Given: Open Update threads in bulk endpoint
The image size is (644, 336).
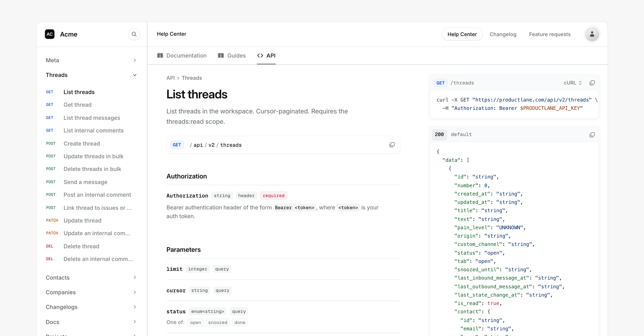Looking at the screenshot, I should (x=91, y=156).
